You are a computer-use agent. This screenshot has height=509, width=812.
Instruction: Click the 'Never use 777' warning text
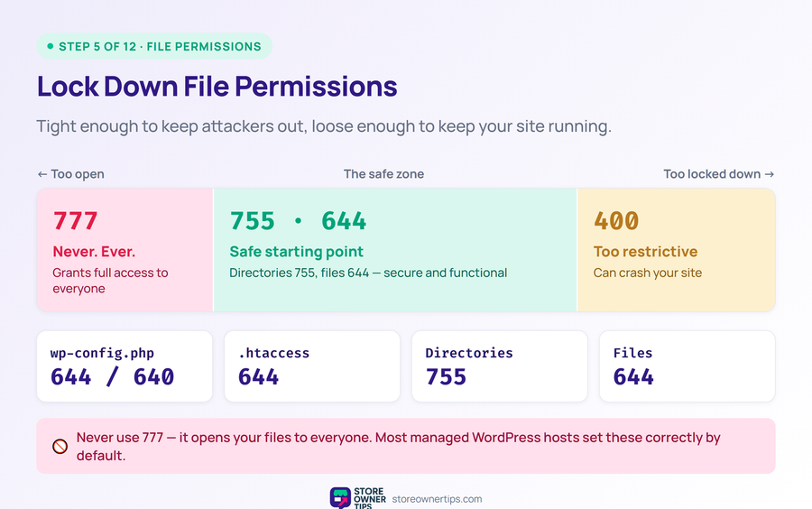coord(398,447)
